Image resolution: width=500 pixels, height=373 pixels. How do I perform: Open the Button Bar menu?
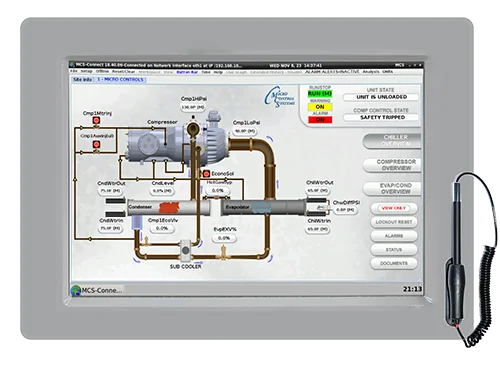pyautogui.click(x=187, y=72)
